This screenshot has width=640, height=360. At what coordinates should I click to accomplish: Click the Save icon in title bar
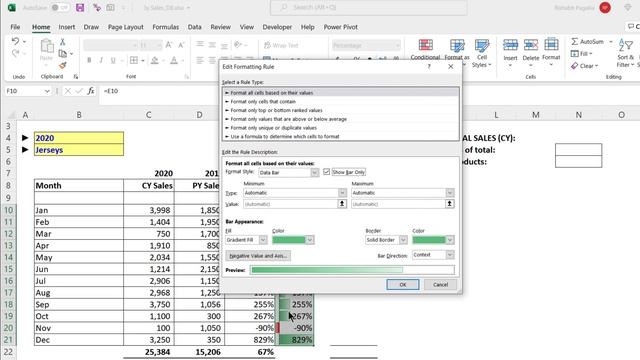(80, 8)
